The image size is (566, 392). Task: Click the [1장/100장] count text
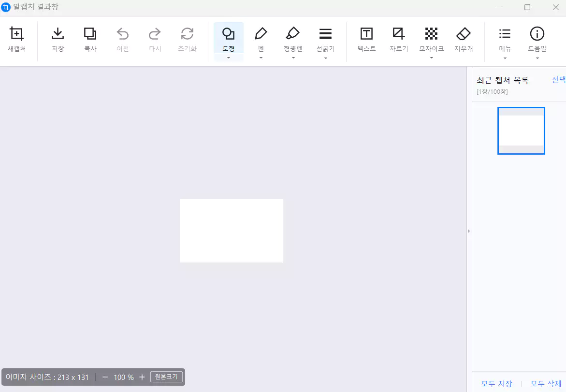[x=492, y=92]
